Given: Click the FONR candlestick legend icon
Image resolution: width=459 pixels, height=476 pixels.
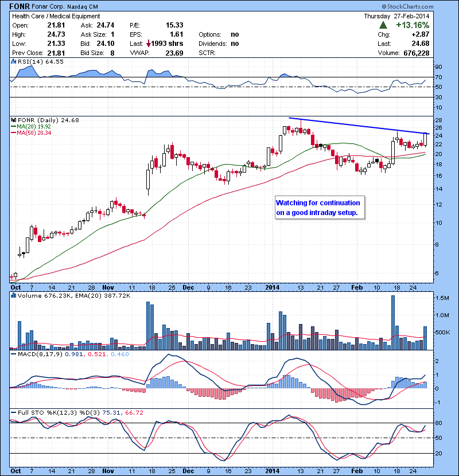Looking at the screenshot, I should 13,120.
